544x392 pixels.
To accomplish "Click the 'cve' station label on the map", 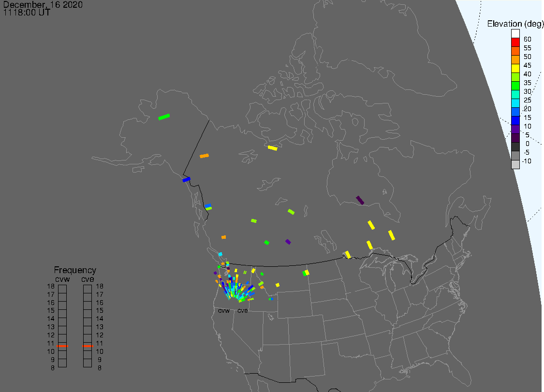I will [243, 311].
